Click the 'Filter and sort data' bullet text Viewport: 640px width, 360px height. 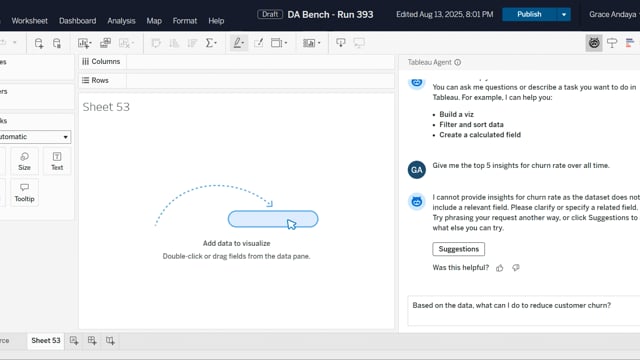471,124
